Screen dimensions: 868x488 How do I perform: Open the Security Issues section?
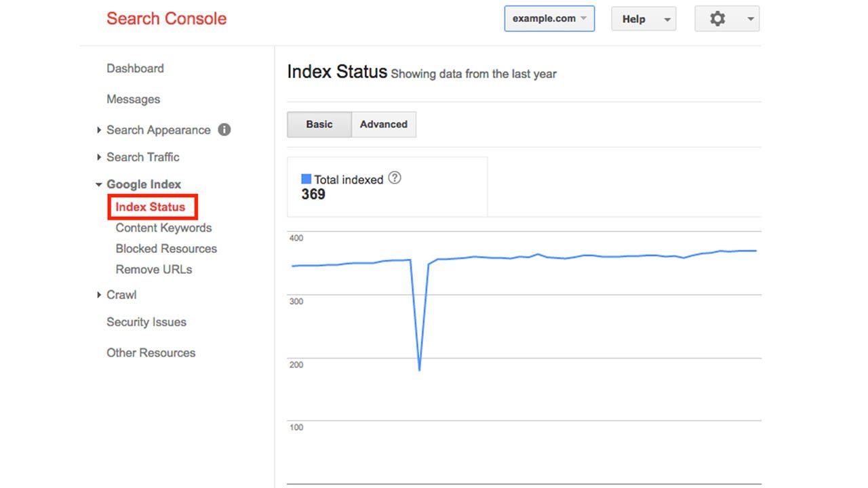(x=146, y=322)
